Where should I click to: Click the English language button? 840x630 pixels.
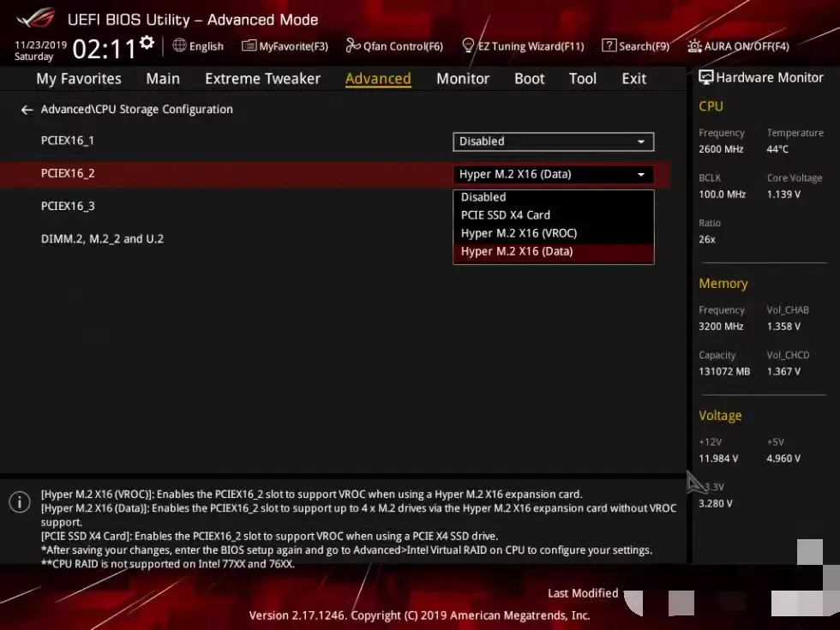tap(198, 46)
